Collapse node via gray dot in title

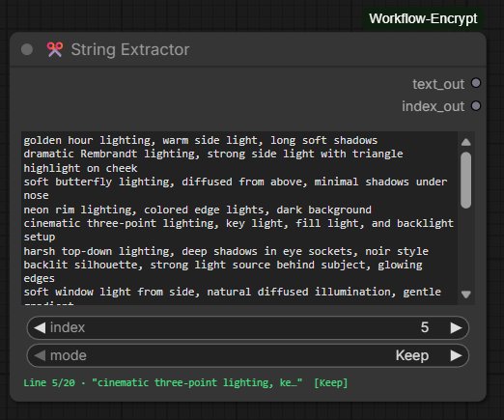pos(27,49)
